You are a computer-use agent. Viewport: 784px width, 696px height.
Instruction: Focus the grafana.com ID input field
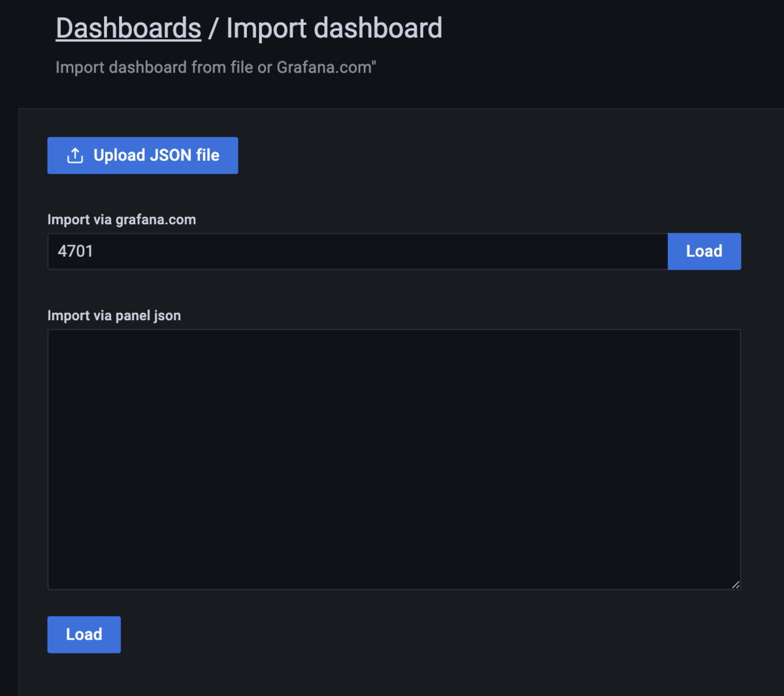pyautogui.click(x=357, y=251)
